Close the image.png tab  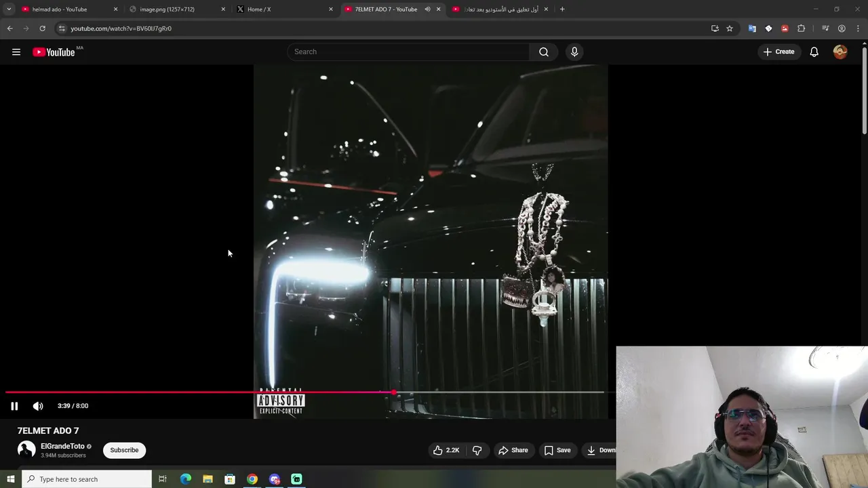[223, 9]
